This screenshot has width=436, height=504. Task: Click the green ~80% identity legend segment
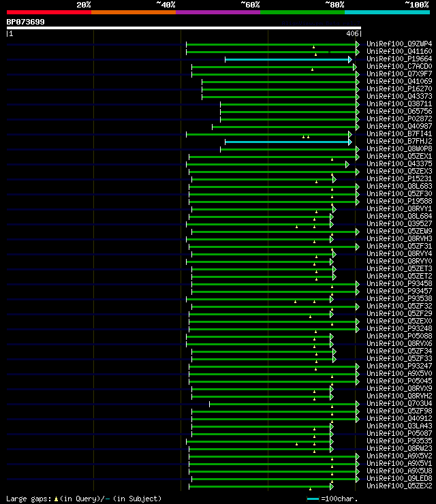coord(302,12)
